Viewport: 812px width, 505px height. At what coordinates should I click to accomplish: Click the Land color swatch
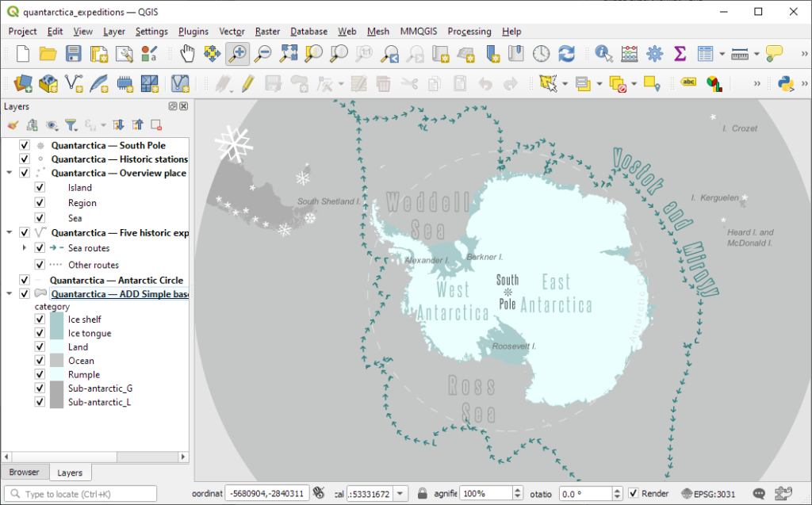tap(56, 347)
